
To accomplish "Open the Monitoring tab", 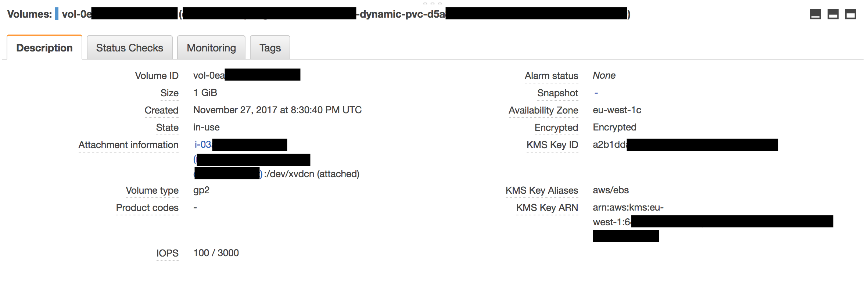I will (211, 48).
